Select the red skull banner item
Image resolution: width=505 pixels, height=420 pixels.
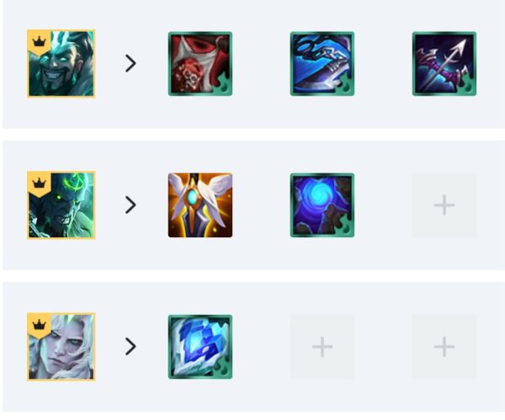tap(200, 64)
